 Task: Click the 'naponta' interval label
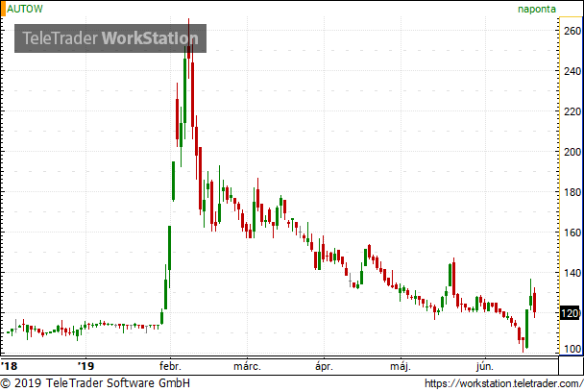point(537,9)
